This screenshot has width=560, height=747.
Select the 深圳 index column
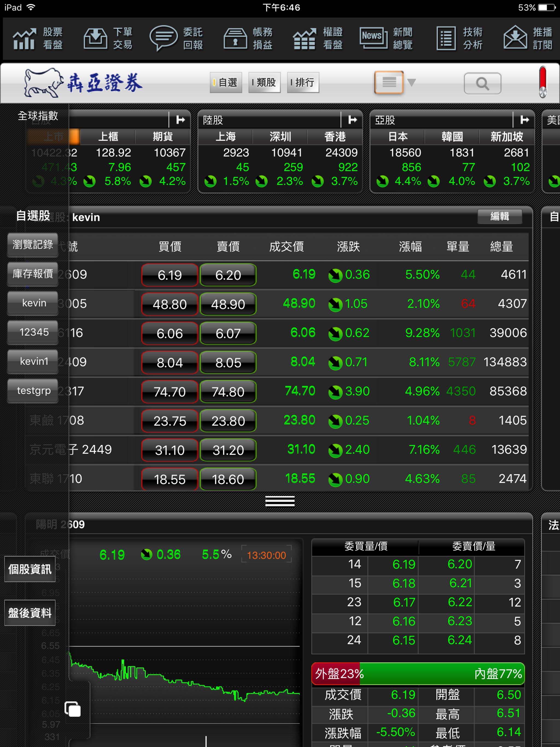click(280, 137)
